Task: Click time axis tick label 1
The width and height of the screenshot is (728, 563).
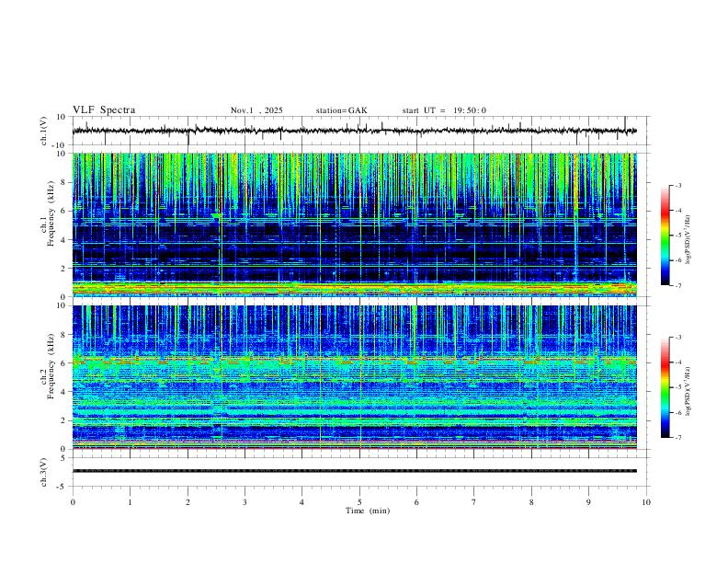Action: pos(130,502)
